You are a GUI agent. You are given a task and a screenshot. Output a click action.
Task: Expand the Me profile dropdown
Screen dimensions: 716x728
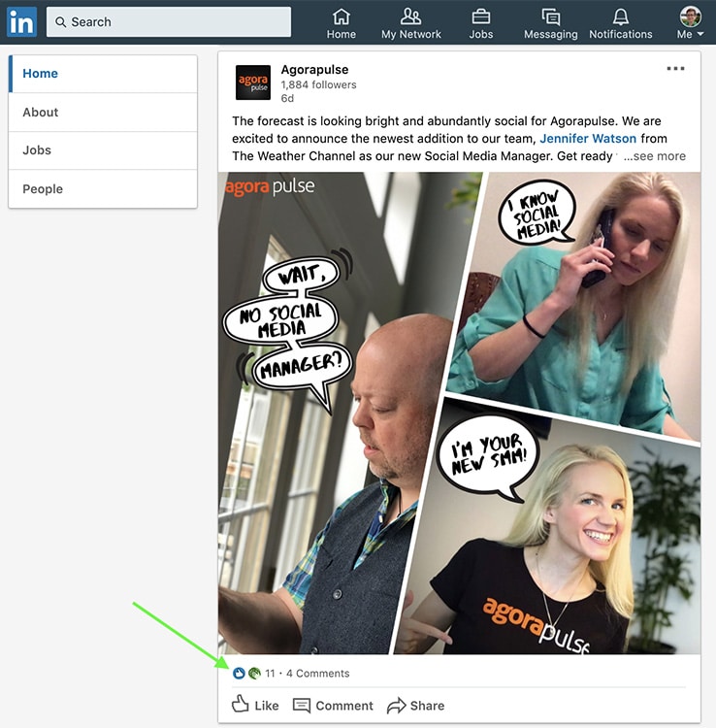tap(690, 23)
